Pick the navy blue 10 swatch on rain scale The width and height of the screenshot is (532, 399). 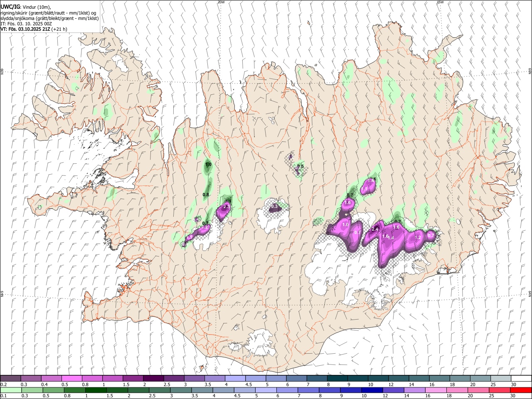372,390
